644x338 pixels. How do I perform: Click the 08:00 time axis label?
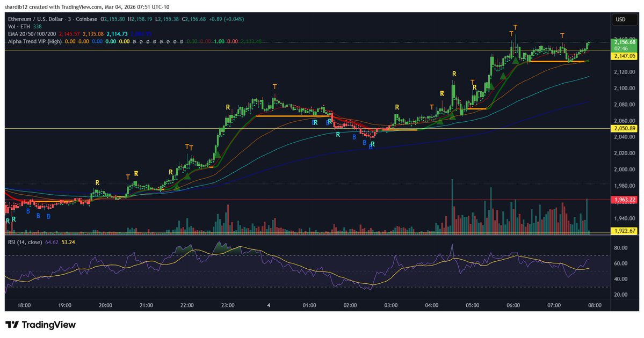click(595, 305)
